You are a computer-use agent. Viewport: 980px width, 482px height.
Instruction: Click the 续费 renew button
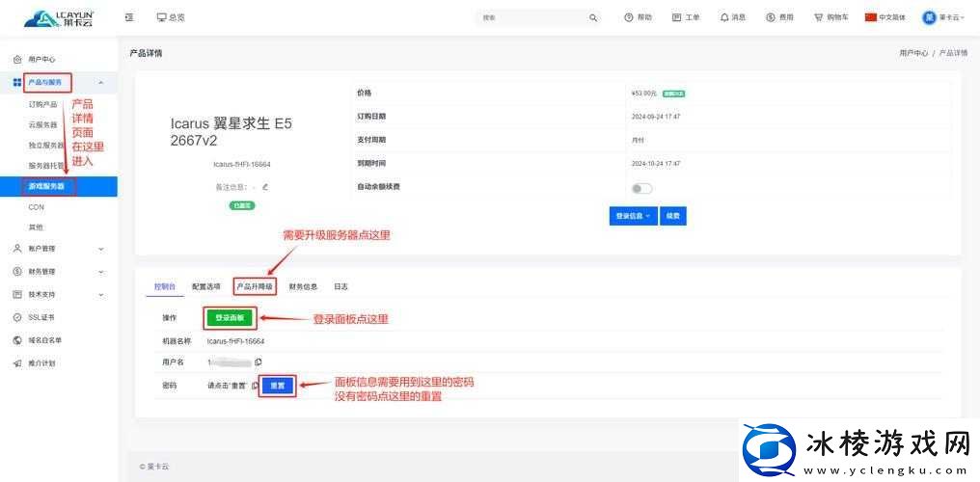(x=673, y=215)
